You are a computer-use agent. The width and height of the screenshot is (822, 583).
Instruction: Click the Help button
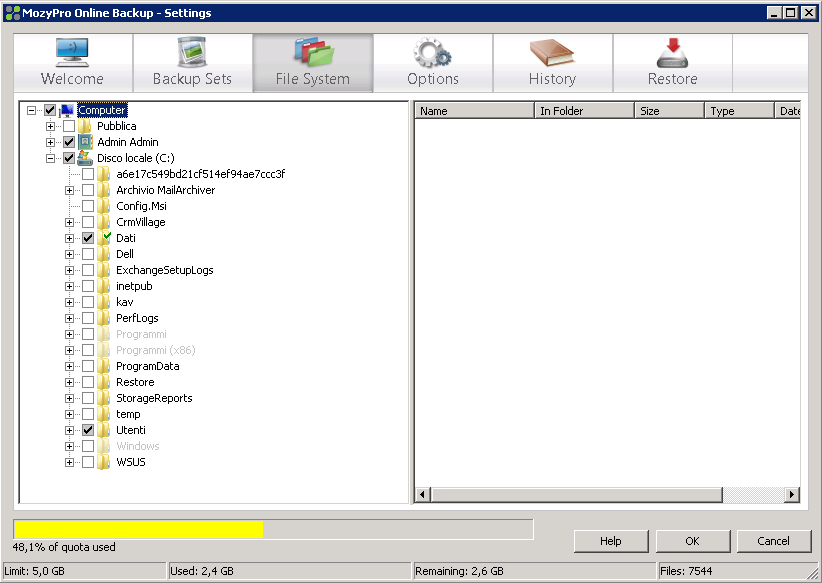click(611, 541)
